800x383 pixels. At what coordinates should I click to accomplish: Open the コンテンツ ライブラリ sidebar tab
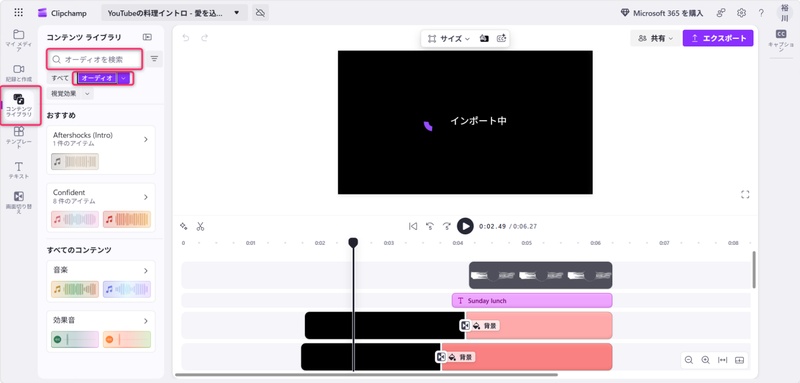coord(19,106)
